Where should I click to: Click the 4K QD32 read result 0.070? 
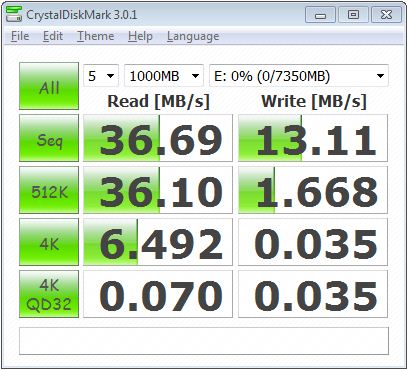(158, 294)
